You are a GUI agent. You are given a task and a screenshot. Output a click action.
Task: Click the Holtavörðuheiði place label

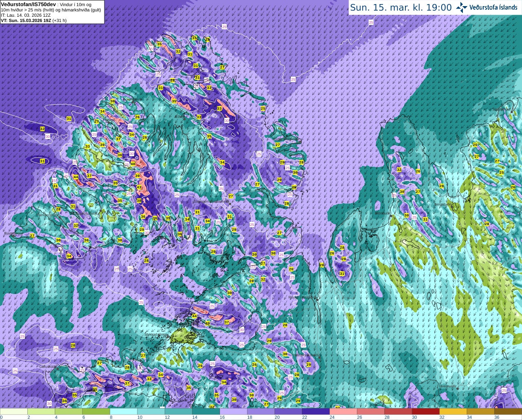[x=307, y=355]
